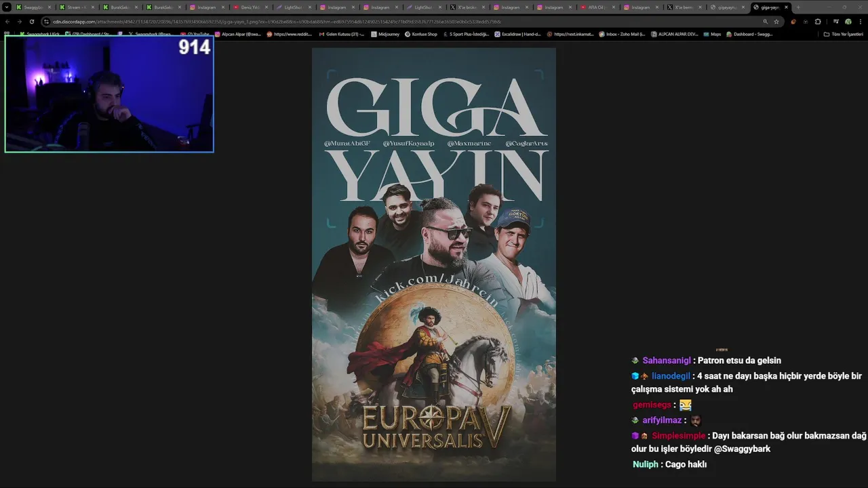Open the ALPCAN ALPAR DEV bookmark
Viewport: 868px width, 488px height.
click(674, 34)
